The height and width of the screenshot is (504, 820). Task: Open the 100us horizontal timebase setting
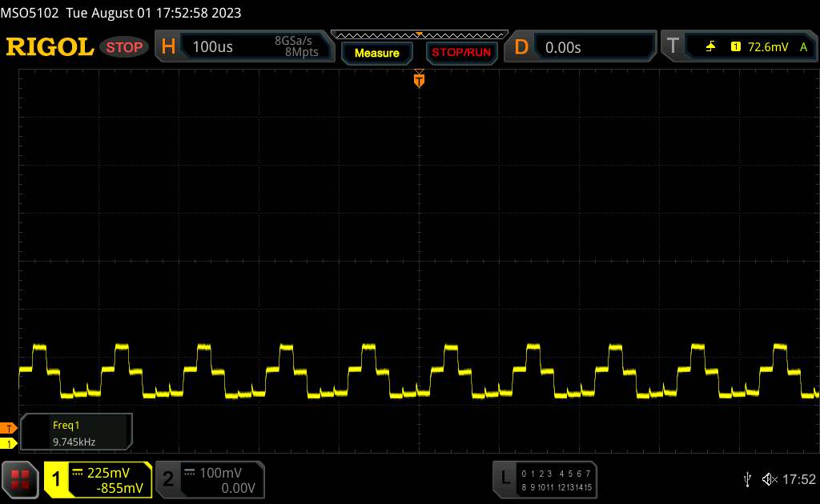coord(213,47)
